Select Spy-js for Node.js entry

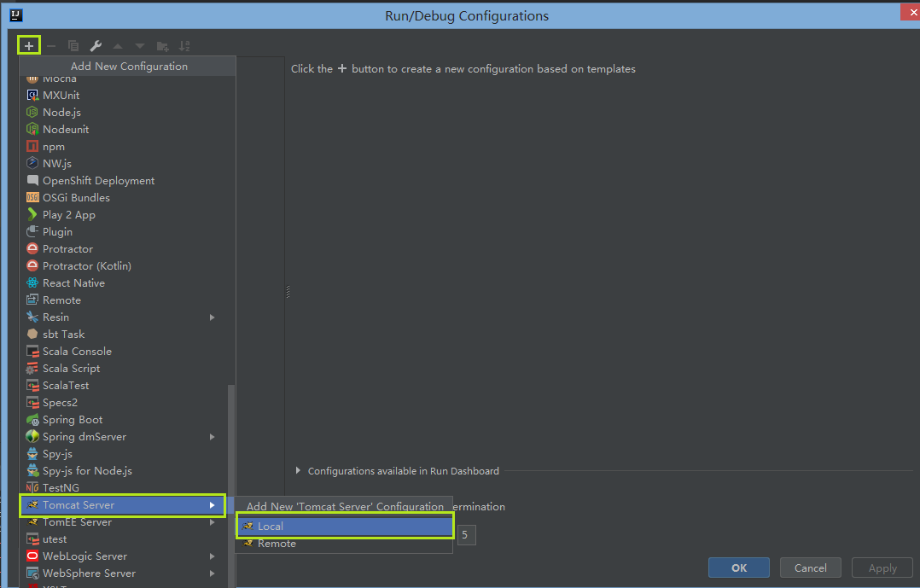123,470
